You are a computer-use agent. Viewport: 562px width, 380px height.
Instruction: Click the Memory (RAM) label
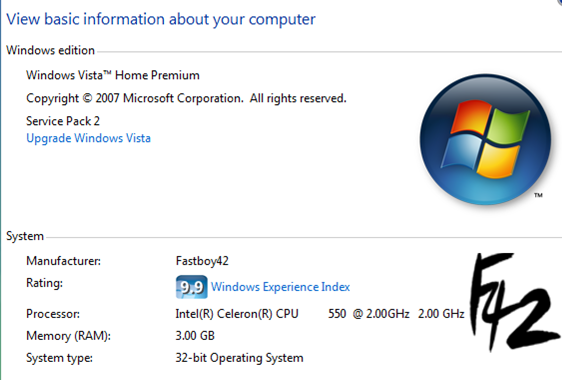(x=68, y=336)
